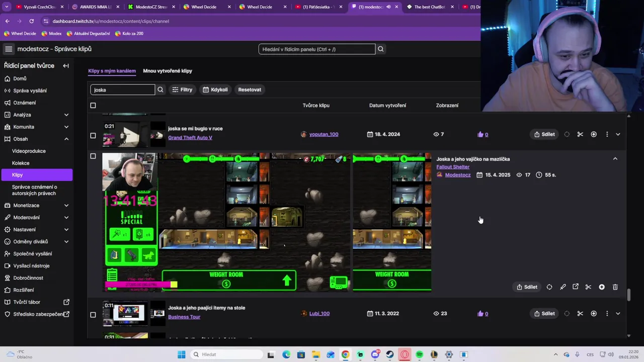Open Rozšíření page
The width and height of the screenshot is (644, 362).
coord(24,290)
